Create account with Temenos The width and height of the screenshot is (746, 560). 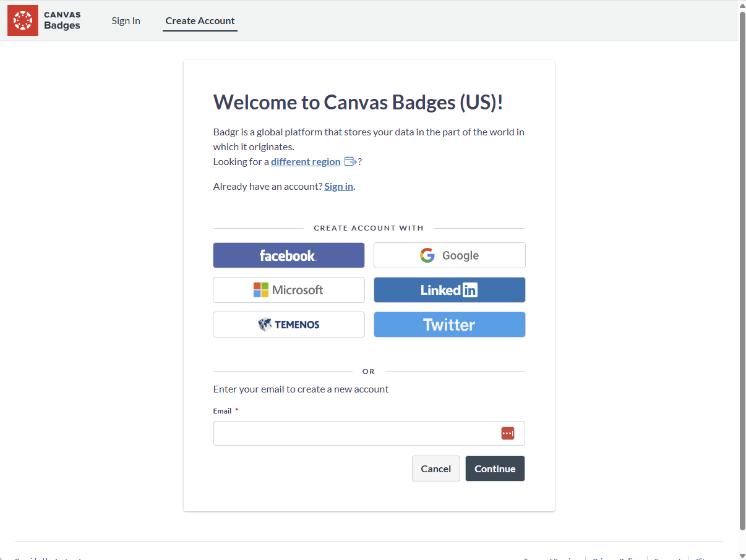click(289, 325)
